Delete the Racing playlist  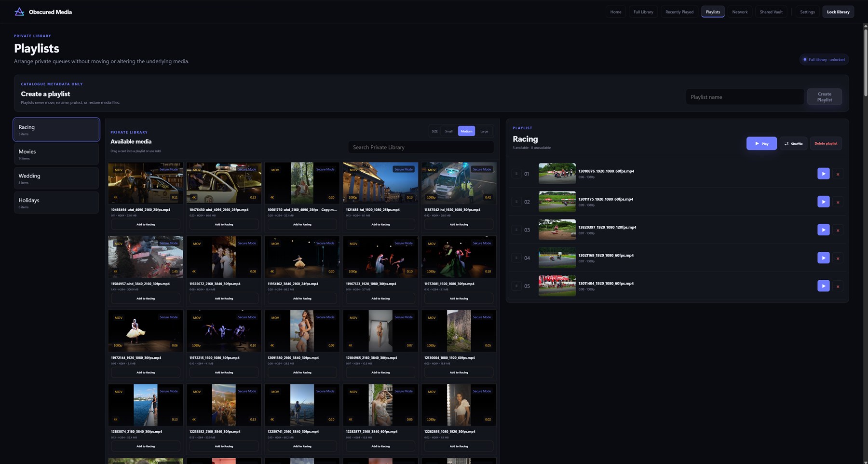click(826, 143)
